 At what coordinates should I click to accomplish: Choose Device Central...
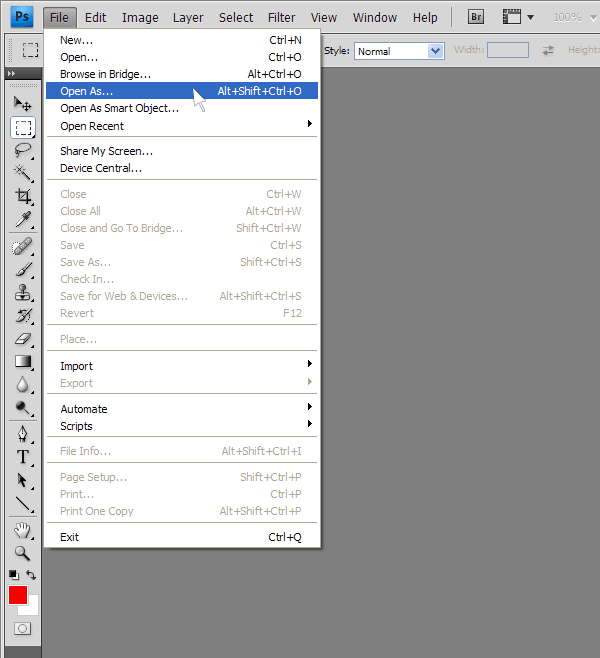182,168
